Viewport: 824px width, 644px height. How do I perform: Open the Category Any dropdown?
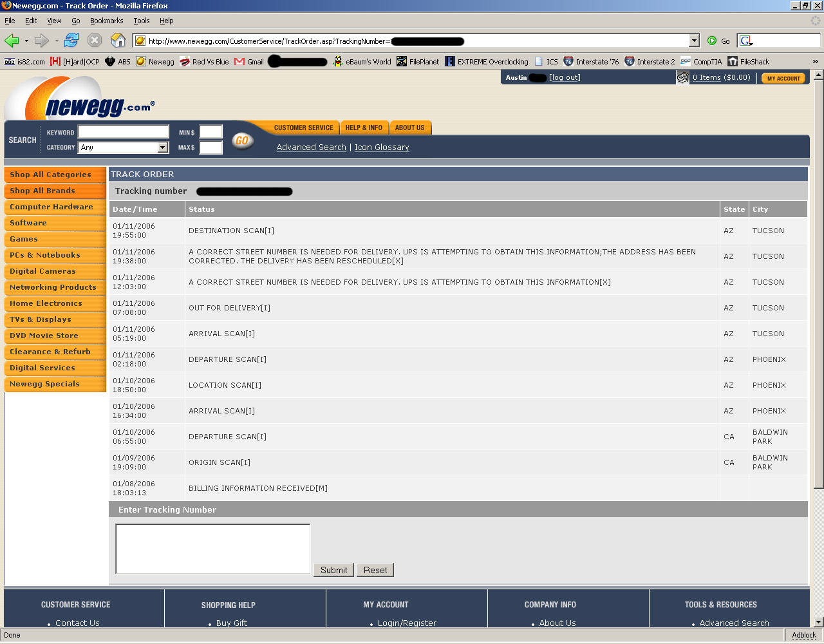tap(123, 147)
